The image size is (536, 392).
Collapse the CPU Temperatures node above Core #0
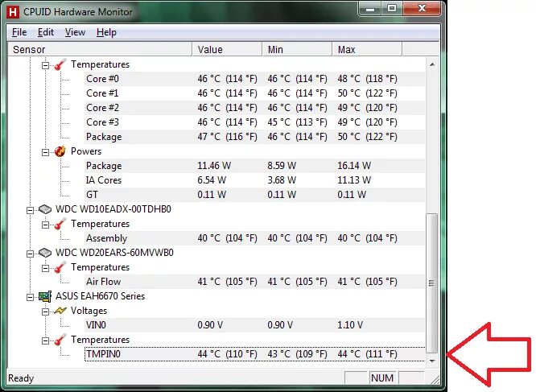click(x=45, y=65)
